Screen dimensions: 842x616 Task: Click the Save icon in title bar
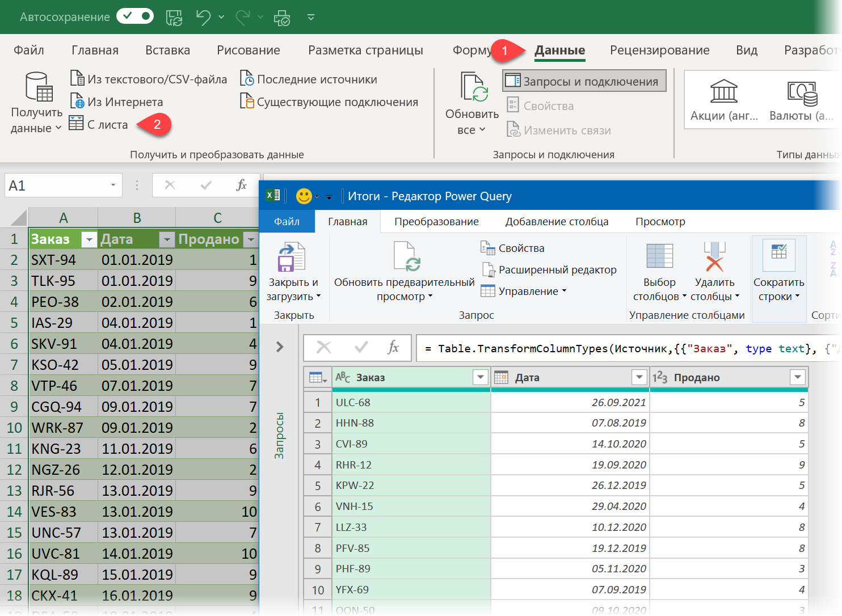pos(174,18)
